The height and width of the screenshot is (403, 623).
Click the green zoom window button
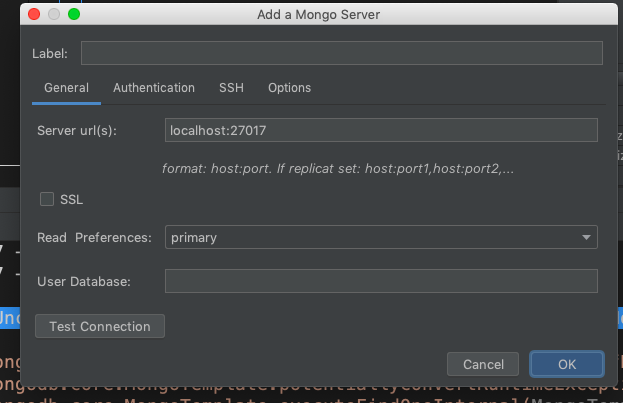[x=74, y=14]
